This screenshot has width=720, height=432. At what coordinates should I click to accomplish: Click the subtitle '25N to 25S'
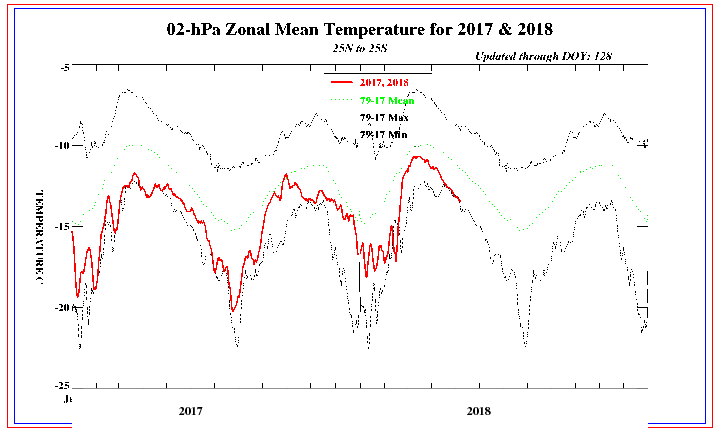360,48
